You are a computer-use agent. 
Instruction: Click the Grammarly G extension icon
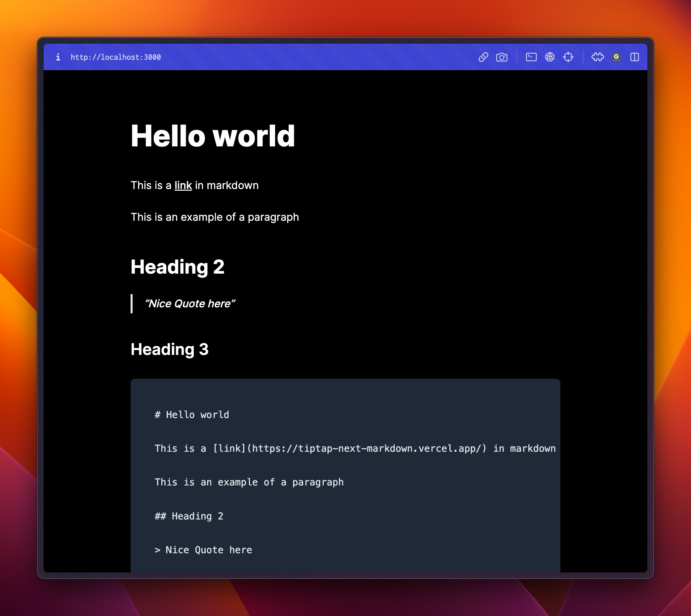pyautogui.click(x=616, y=57)
